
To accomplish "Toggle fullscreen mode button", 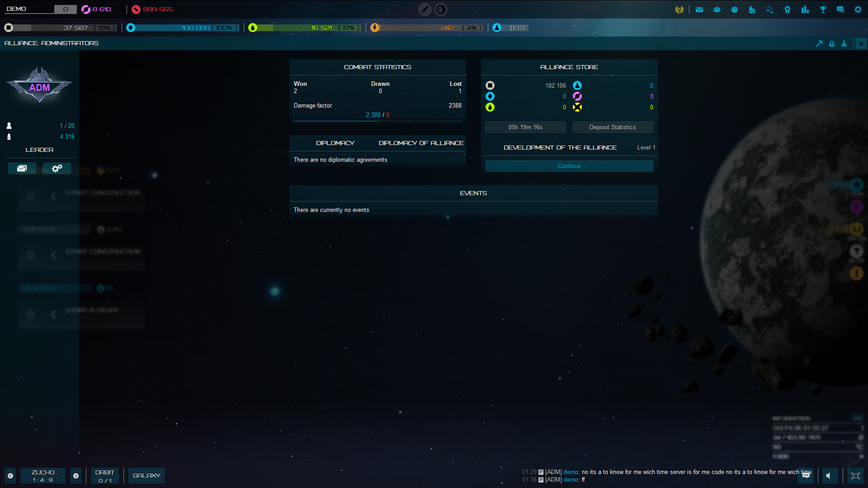I will click(x=855, y=476).
